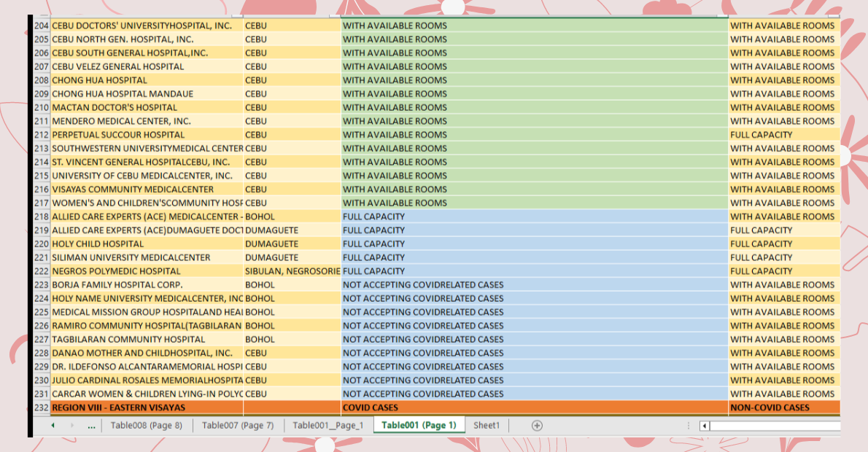Click BOHOL cell in Borja Family Hospital row

click(x=292, y=285)
